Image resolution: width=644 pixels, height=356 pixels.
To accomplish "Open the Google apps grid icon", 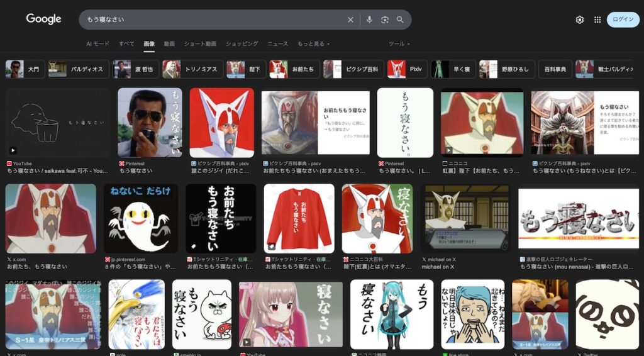I will click(x=597, y=19).
